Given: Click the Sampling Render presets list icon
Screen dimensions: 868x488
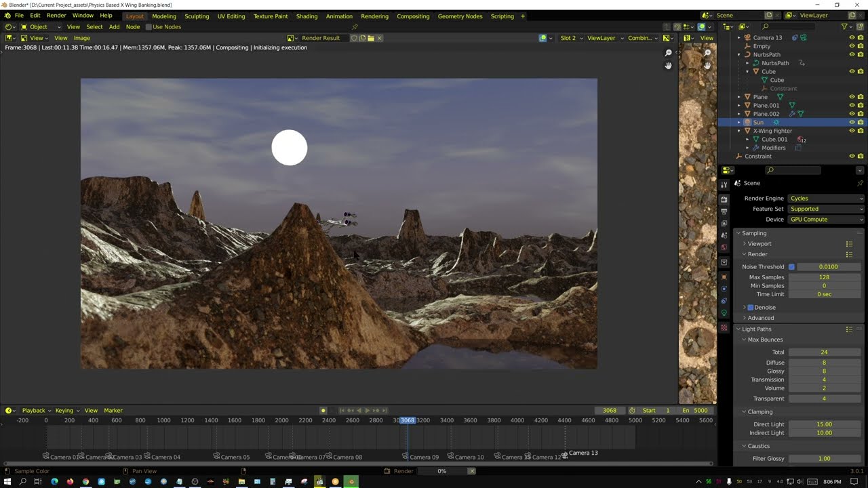Looking at the screenshot, I should pyautogui.click(x=849, y=254).
